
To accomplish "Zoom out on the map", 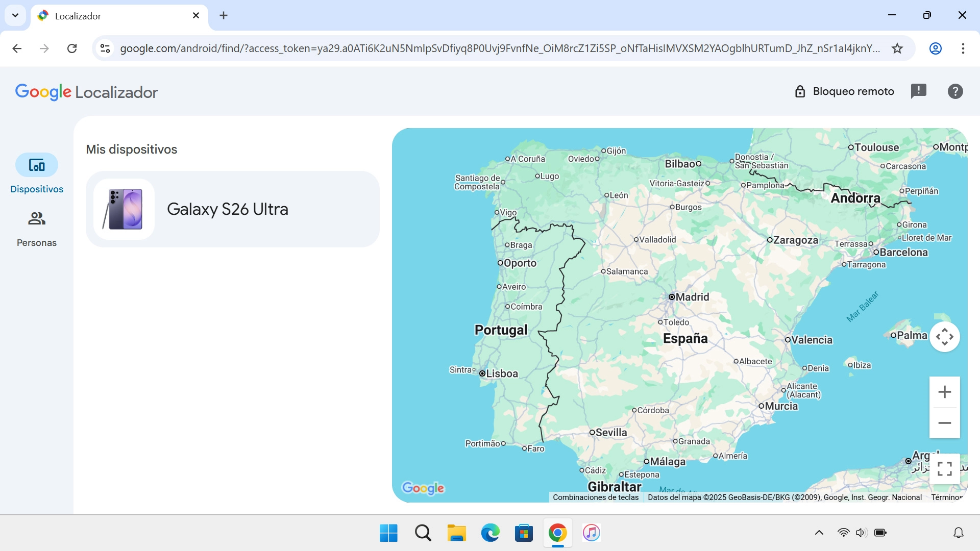I will point(945,422).
